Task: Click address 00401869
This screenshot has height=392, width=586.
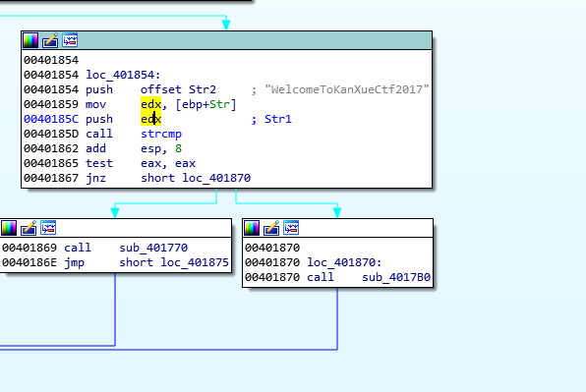Action: tap(29, 248)
